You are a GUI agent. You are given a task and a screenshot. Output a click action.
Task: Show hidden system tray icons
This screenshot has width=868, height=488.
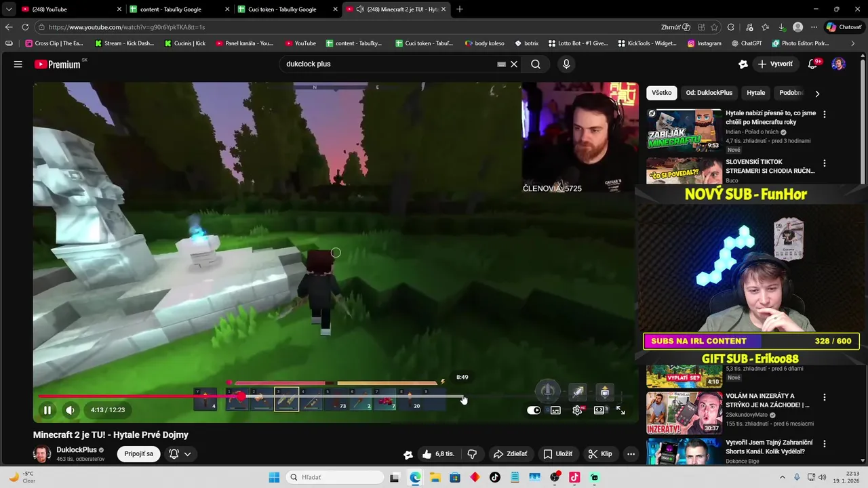point(782,477)
